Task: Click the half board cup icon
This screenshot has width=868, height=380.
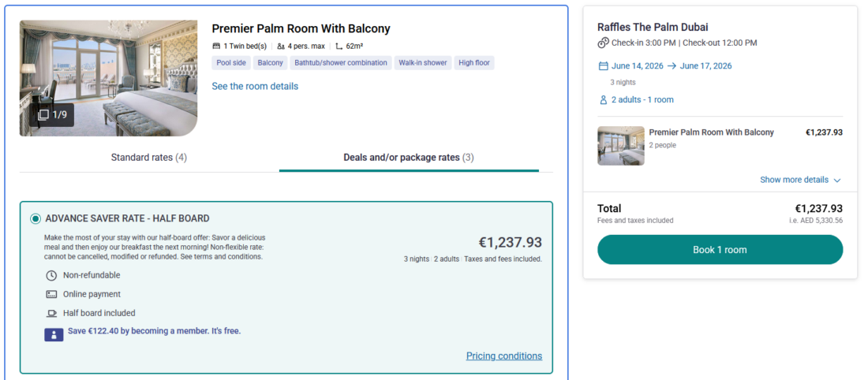Action: tap(51, 313)
